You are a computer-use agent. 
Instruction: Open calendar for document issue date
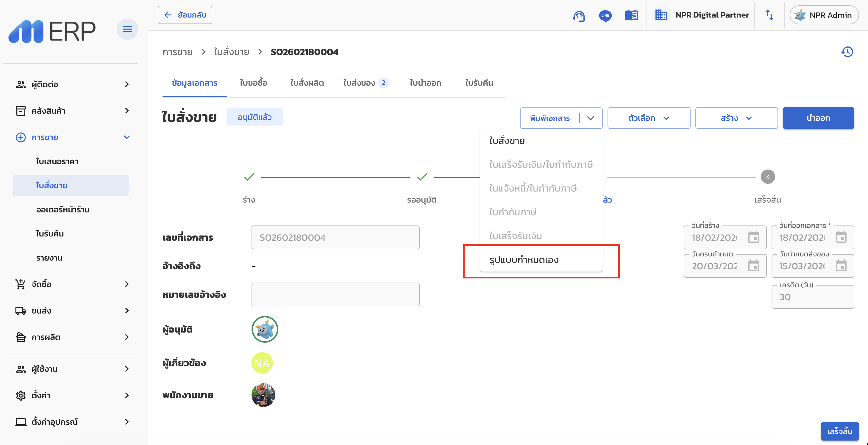[x=841, y=237]
